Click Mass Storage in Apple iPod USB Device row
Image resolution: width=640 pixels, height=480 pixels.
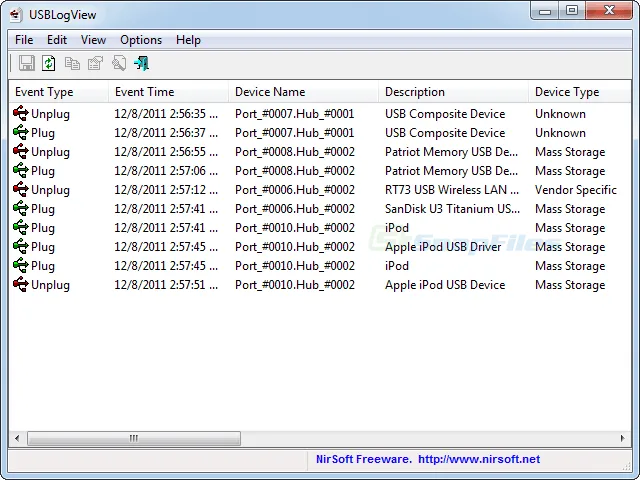570,285
